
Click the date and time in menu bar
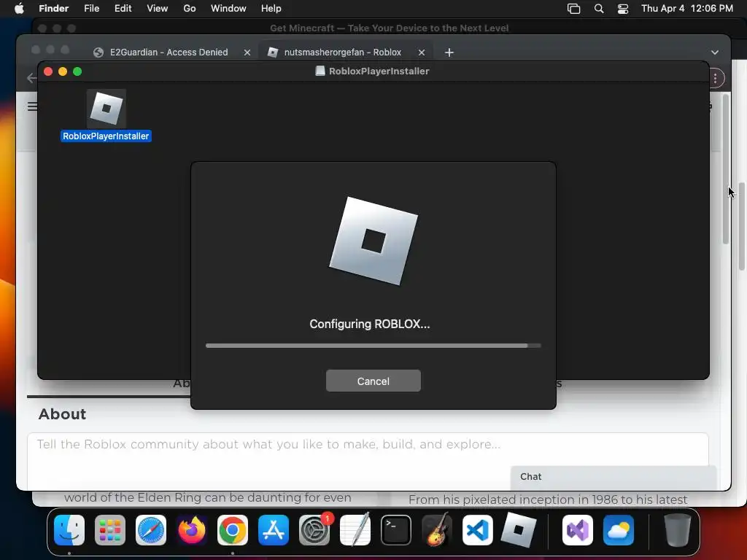tap(687, 8)
